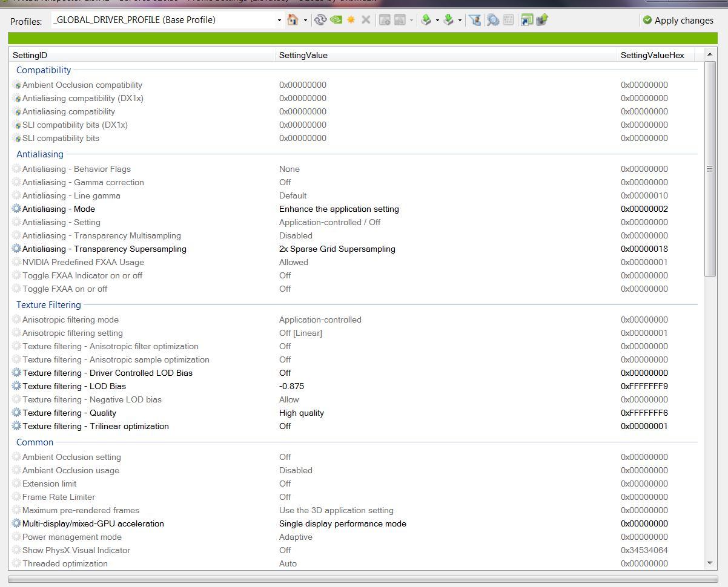728x587 pixels.
Task: Click gear icon beside Texture filtering - Quality
Action: (16, 413)
